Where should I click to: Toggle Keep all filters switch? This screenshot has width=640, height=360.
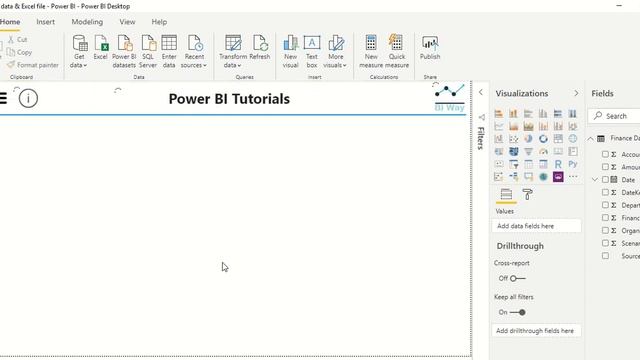[517, 312]
